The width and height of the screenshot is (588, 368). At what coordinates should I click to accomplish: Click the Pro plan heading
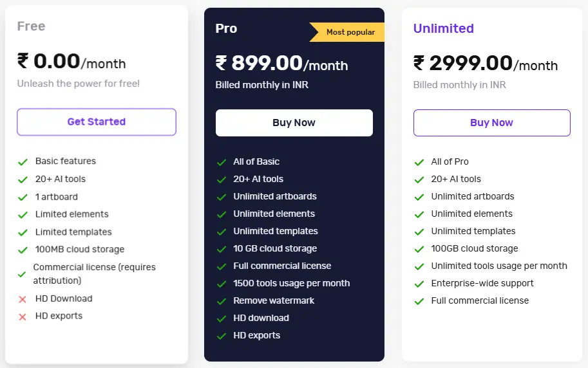pyautogui.click(x=226, y=28)
